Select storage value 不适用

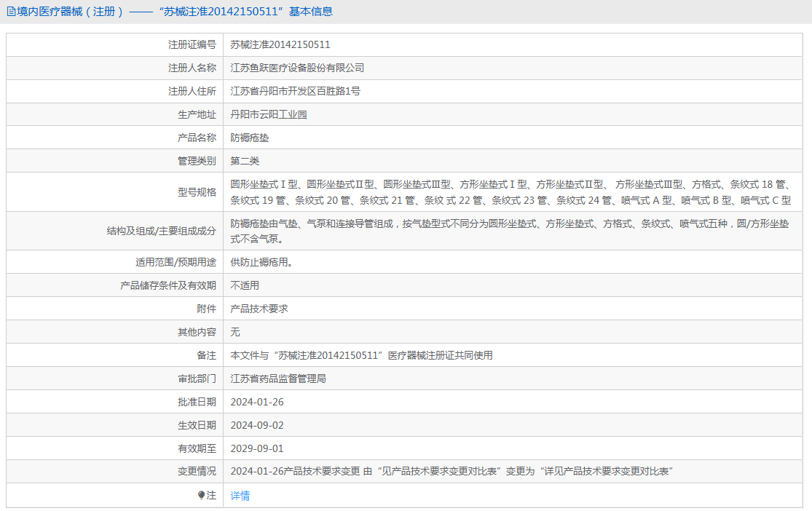pos(245,285)
